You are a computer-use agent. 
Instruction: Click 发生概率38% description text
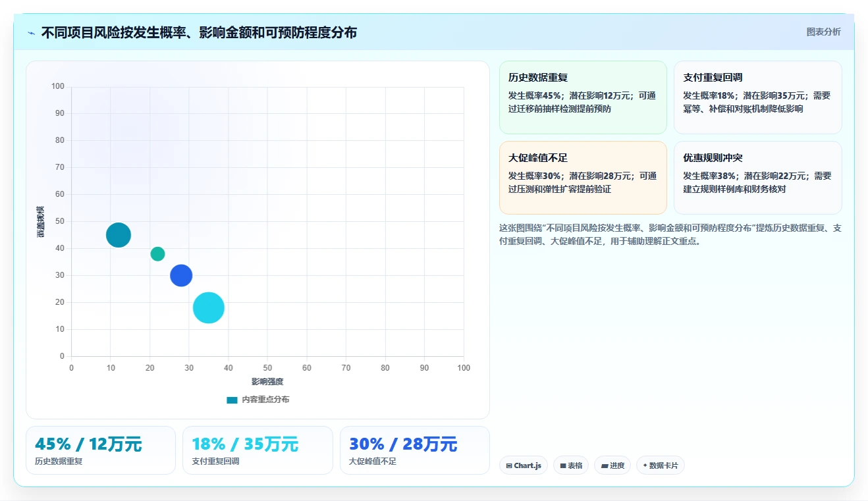tap(757, 182)
